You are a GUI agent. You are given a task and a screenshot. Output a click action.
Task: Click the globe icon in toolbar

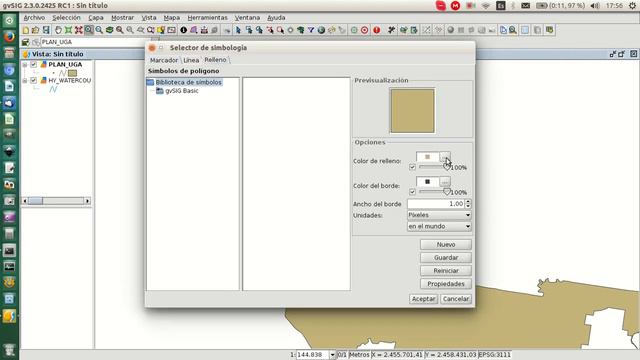coord(321,30)
